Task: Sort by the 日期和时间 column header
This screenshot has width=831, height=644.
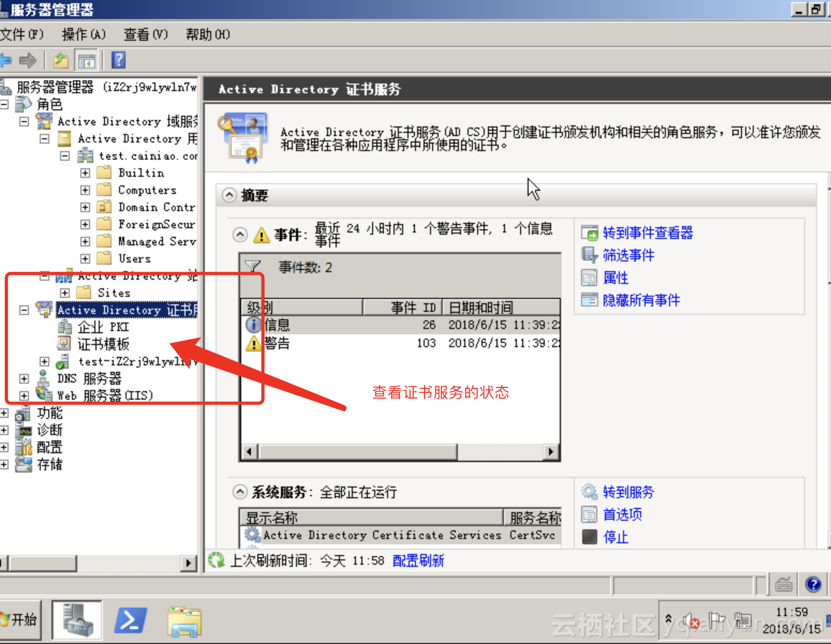Action: [501, 307]
